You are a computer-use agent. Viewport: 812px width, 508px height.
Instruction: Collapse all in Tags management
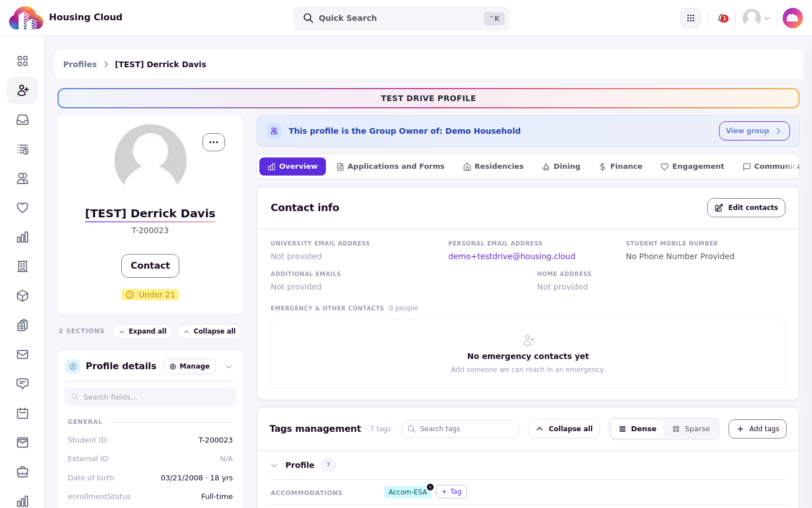point(564,429)
